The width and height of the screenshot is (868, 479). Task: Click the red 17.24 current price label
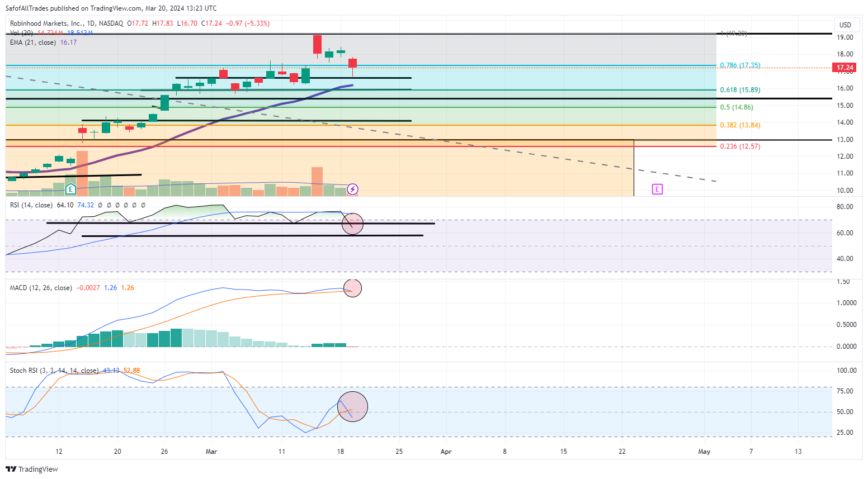tap(845, 68)
